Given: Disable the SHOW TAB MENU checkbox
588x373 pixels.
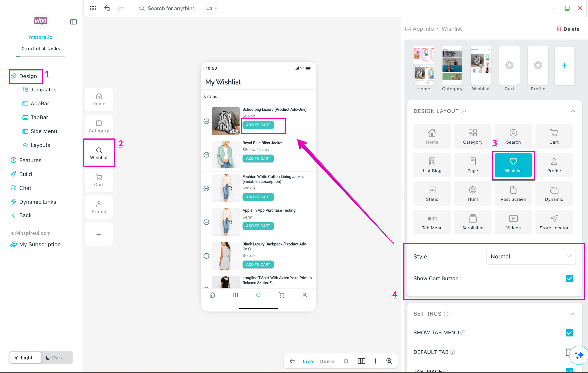Looking at the screenshot, I should (569, 332).
